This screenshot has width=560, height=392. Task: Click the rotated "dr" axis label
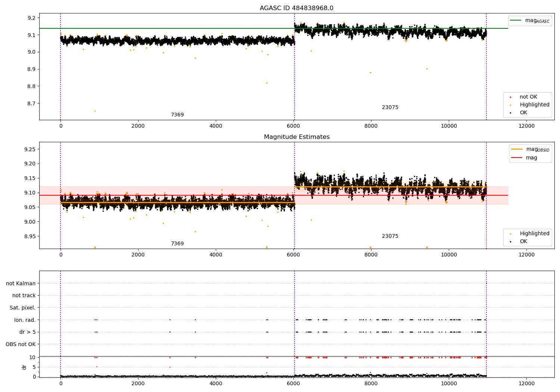coord(24,367)
